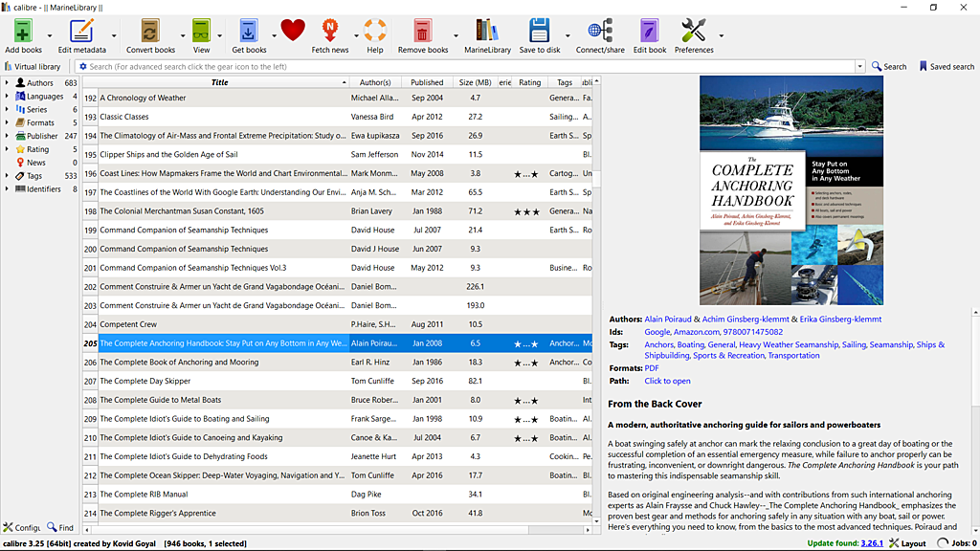Click the Search button with magnifier

click(x=889, y=66)
